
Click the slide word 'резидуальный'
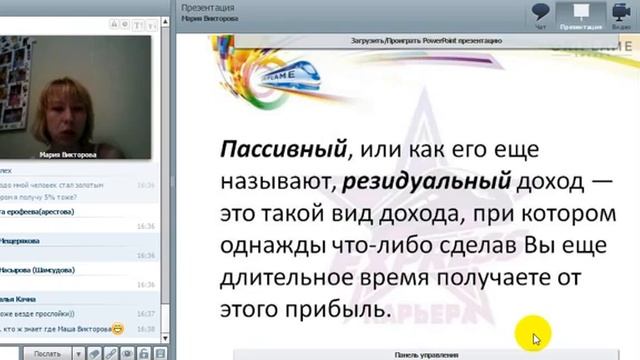point(426,181)
